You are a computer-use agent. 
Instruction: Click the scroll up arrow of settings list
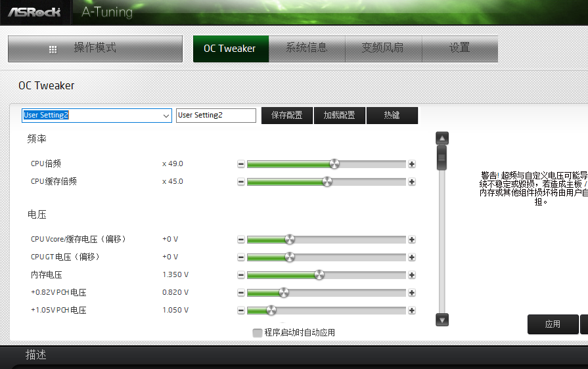[x=442, y=139]
